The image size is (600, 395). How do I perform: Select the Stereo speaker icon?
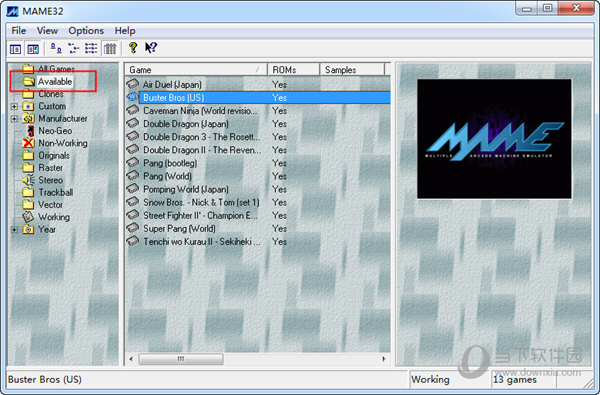point(28,180)
